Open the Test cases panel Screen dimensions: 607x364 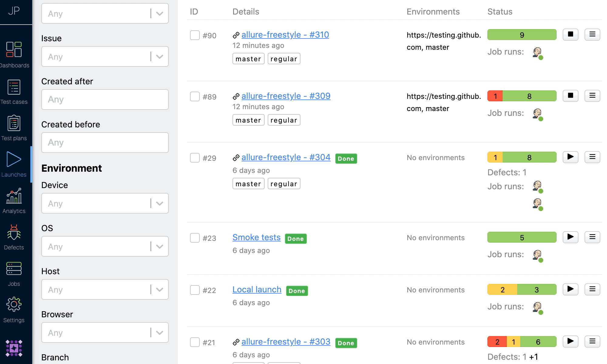14,91
